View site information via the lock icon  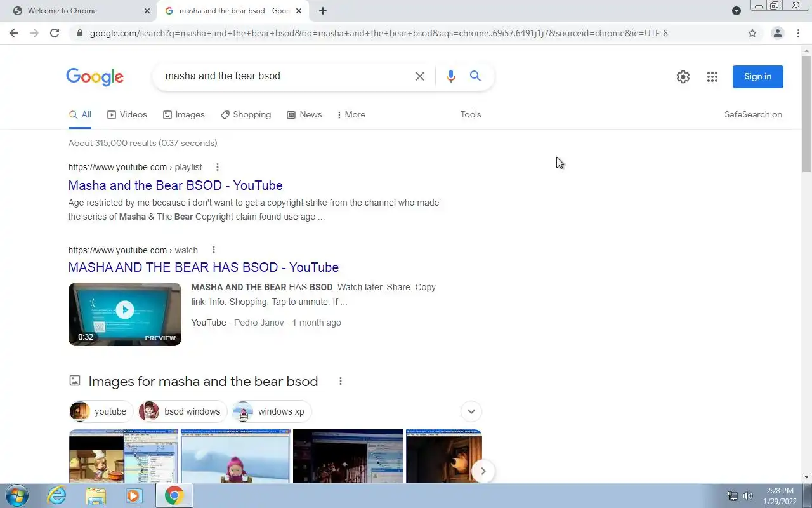(x=79, y=33)
